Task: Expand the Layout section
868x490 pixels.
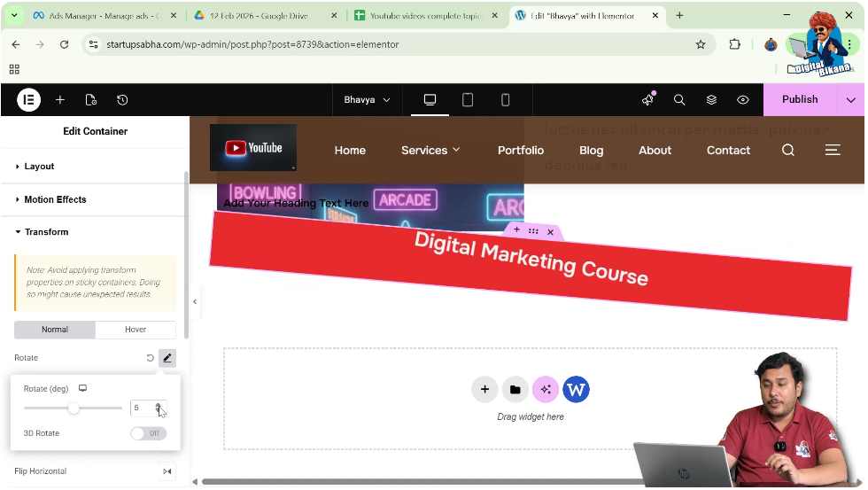Action: click(x=39, y=167)
